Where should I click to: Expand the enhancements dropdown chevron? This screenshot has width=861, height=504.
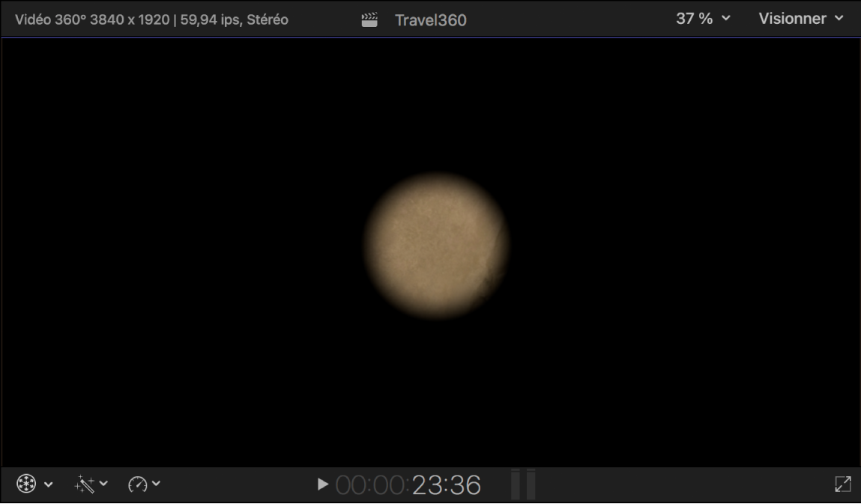[x=102, y=483]
